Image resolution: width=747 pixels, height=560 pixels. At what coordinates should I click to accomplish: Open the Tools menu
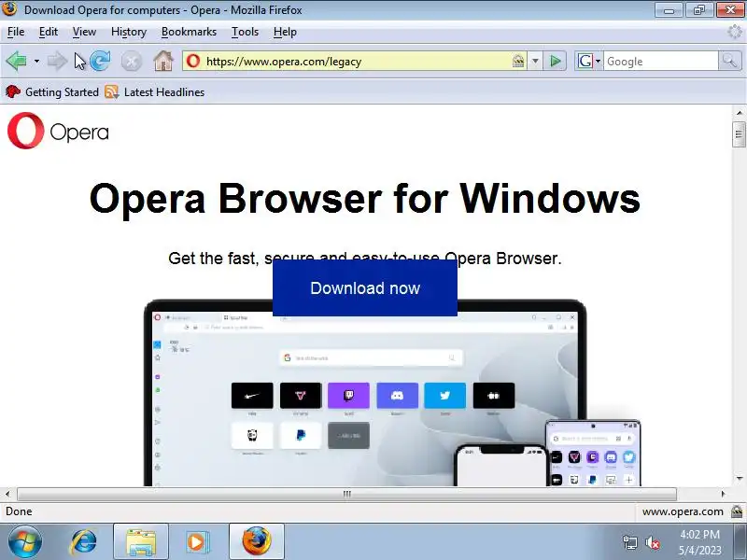245,32
